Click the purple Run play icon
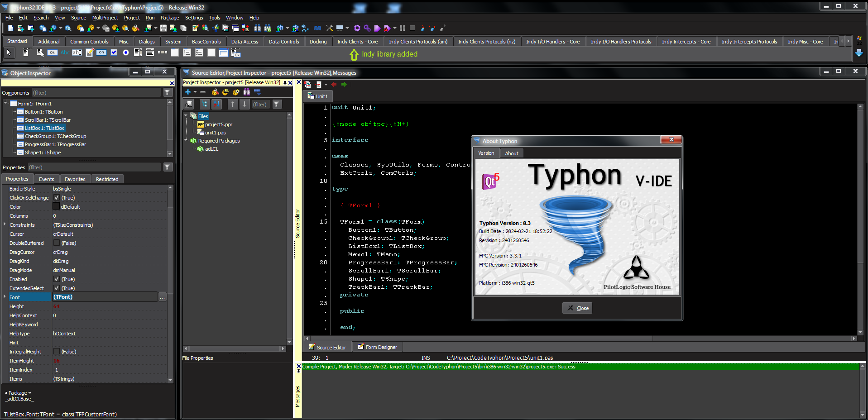 coord(377,28)
